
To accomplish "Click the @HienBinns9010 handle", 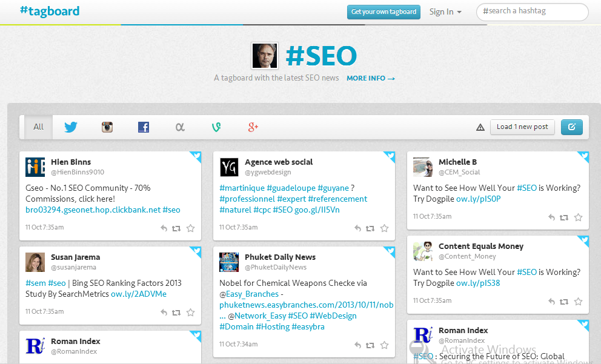I will (78, 173).
